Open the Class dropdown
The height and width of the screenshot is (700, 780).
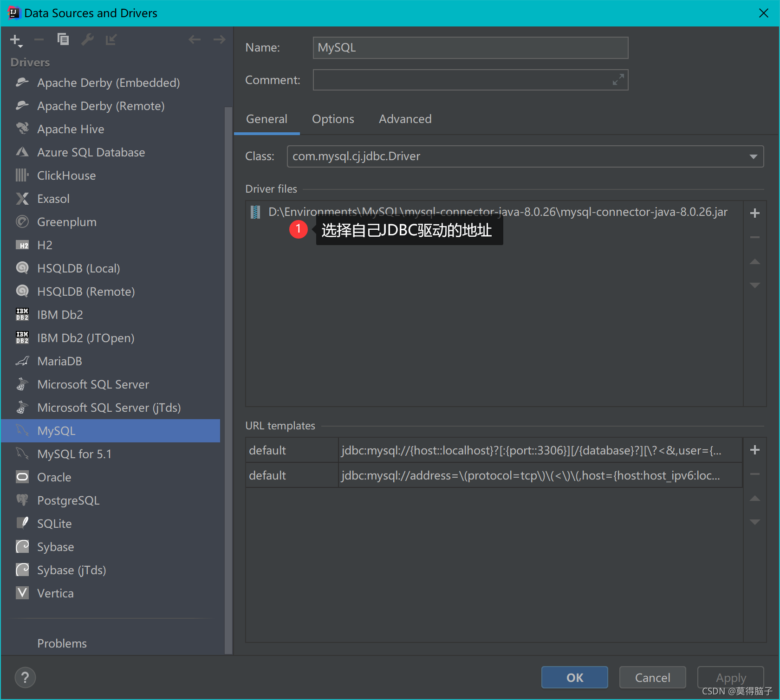coord(753,156)
